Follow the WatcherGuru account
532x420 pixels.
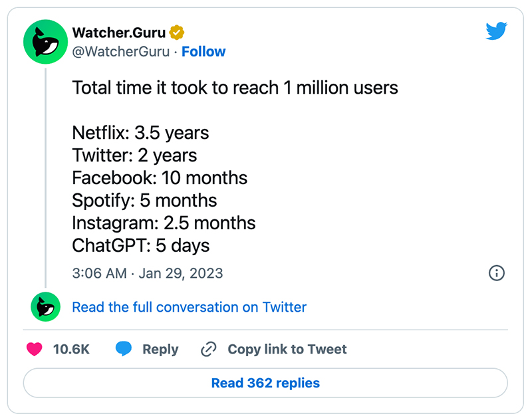tap(203, 52)
